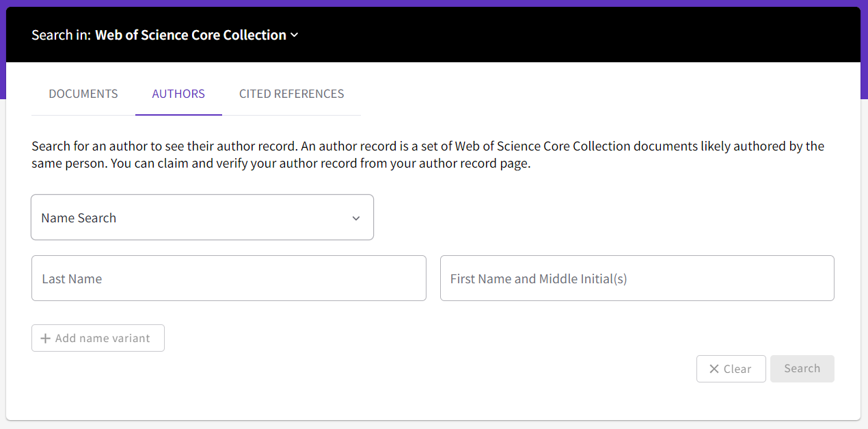868x429 pixels.
Task: Run the author Search
Action: 802,369
